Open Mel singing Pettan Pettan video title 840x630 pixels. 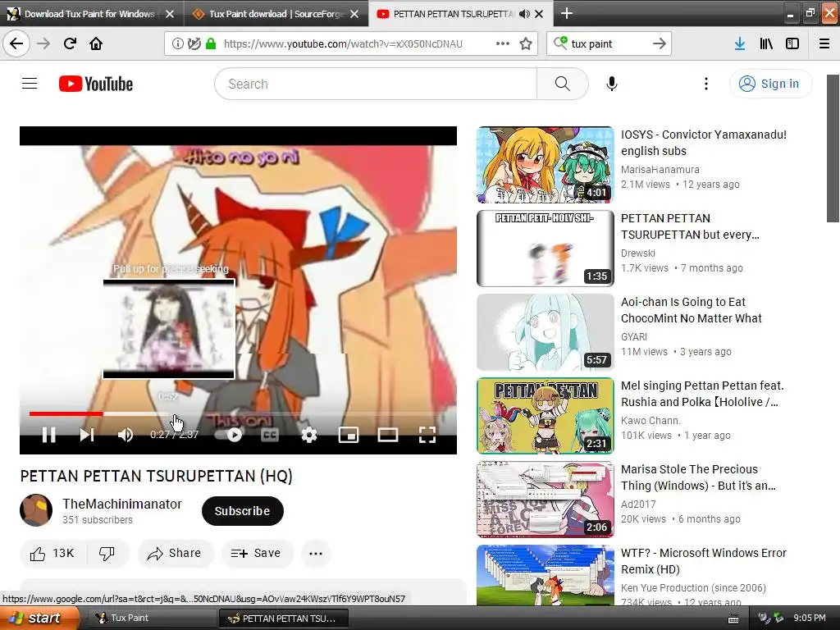702,393
